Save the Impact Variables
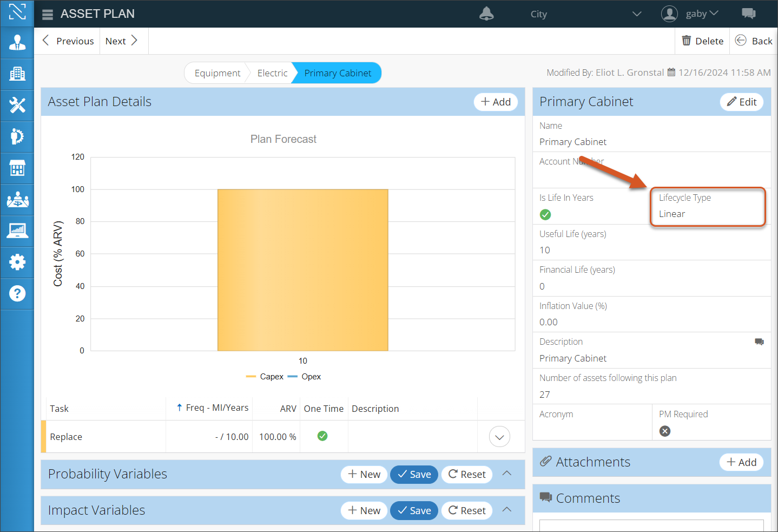Screen dimensions: 778x532 [x=414, y=510]
